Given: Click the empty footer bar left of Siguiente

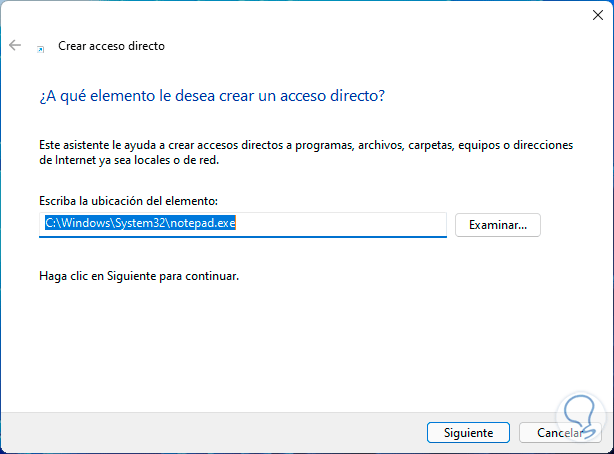Looking at the screenshot, I should pos(200,433).
